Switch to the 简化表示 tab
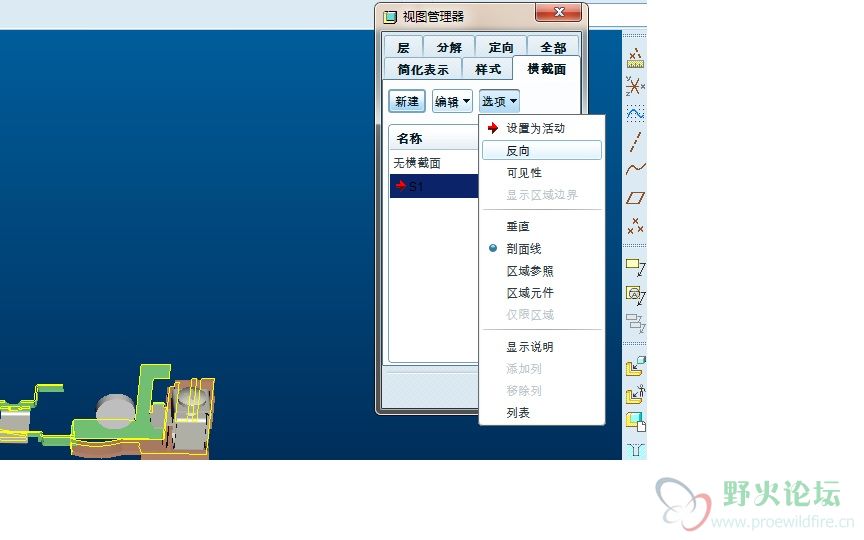Screen dimensions: 864x540 [423, 69]
